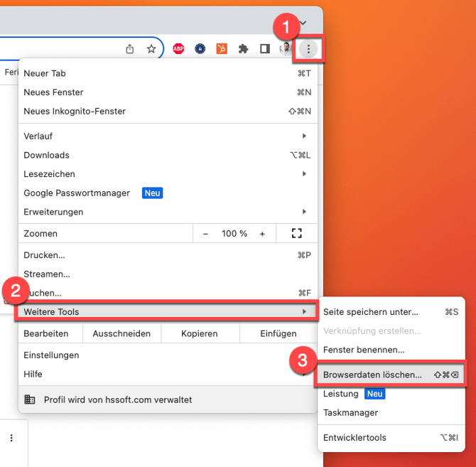476x467 pixels.
Task: Open the profile avatar icon
Action: pos(285,49)
